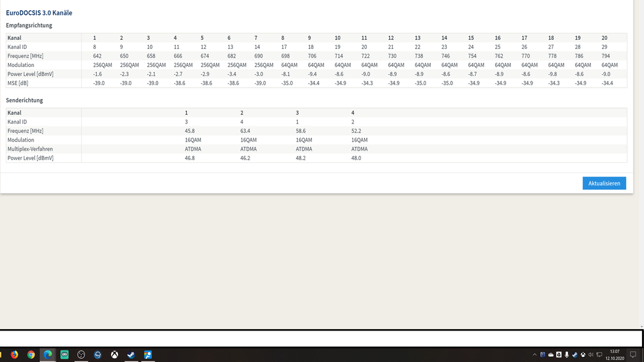Show hidden system tray icons chevron
This screenshot has width=644, height=362.
[534, 355]
